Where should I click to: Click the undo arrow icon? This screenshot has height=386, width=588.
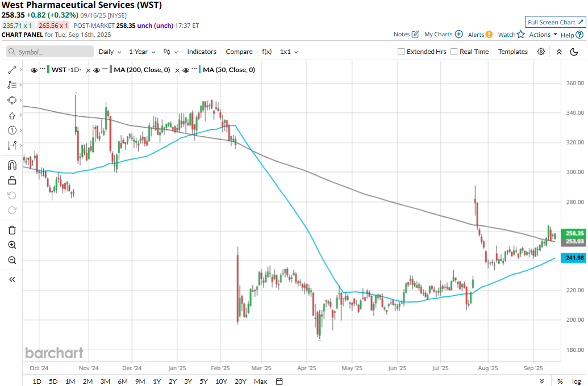12,195
